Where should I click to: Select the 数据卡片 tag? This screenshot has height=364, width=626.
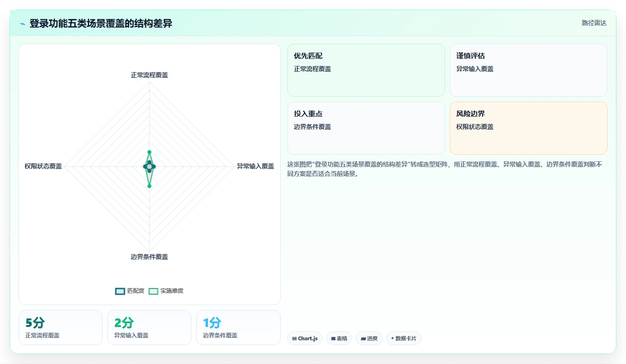click(404, 338)
